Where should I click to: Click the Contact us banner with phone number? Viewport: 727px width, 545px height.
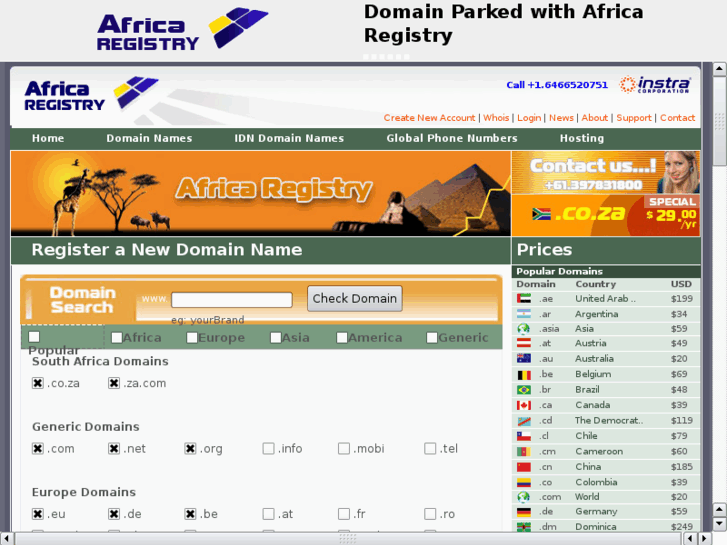click(606, 173)
